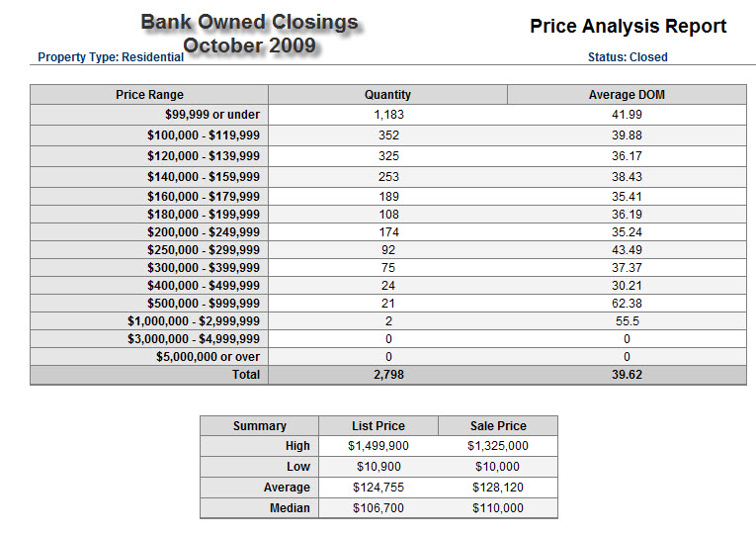Click the total quantity 2,798 cell
Image resolution: width=756 pixels, height=535 pixels.
[x=387, y=375]
